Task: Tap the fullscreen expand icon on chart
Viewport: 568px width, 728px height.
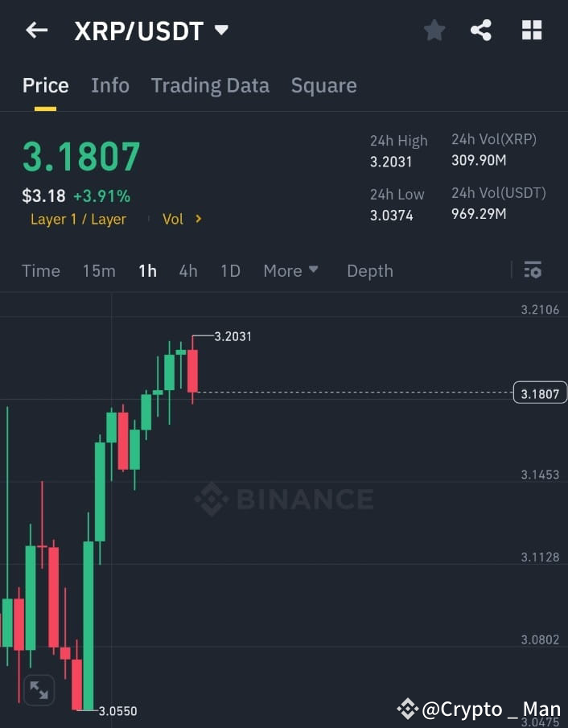Action: [x=39, y=690]
